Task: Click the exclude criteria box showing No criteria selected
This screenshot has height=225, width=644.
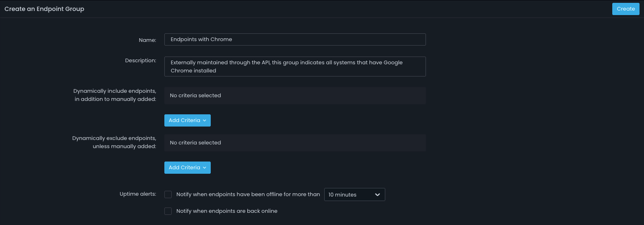Action: 295,143
